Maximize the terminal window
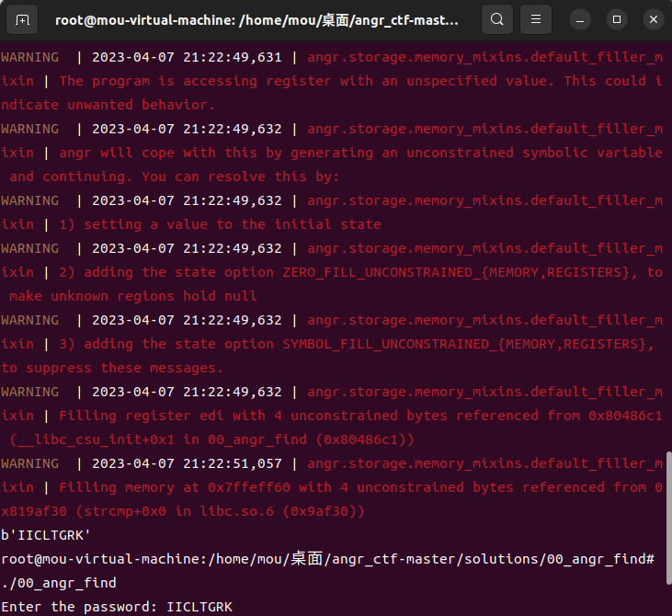Viewport: 672px width, 616px height. [617, 19]
